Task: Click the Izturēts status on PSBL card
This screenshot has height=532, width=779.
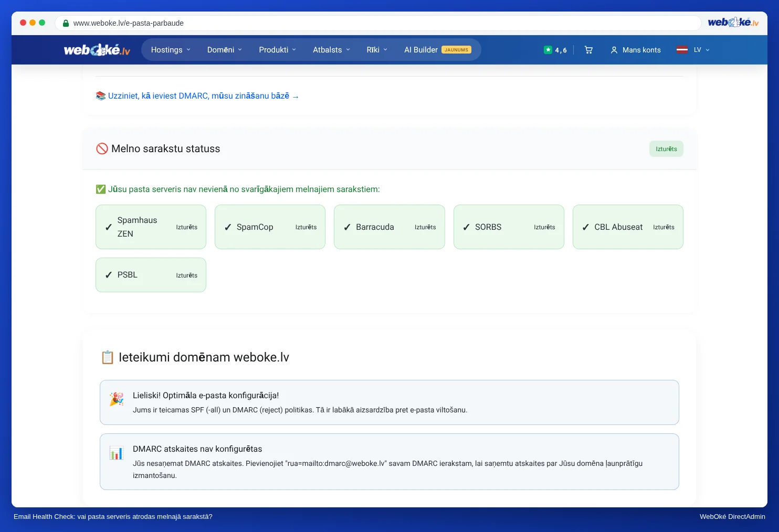Action: click(186, 275)
